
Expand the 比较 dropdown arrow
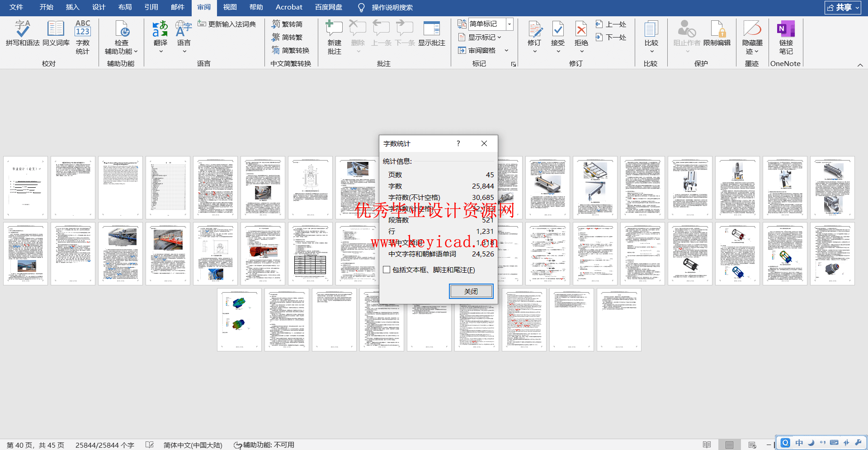coord(651,52)
